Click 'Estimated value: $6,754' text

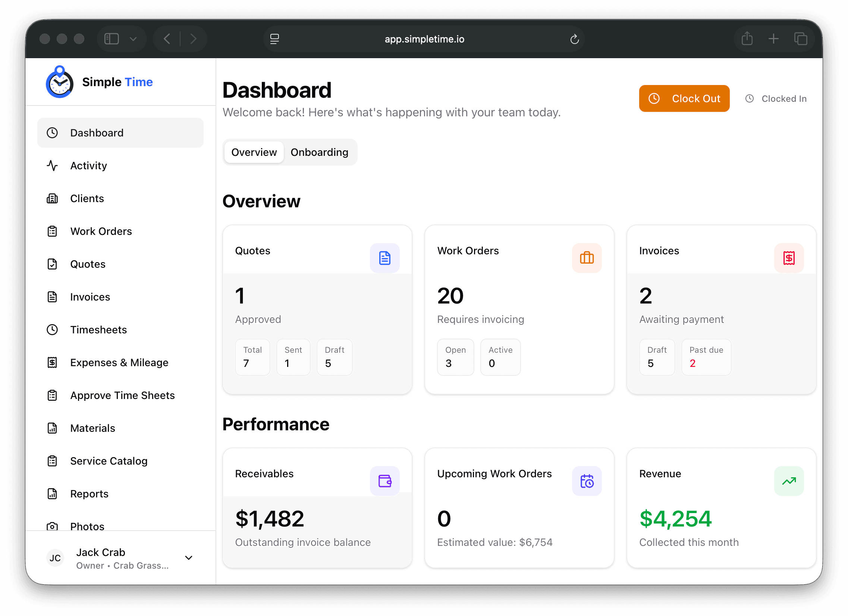coord(495,543)
